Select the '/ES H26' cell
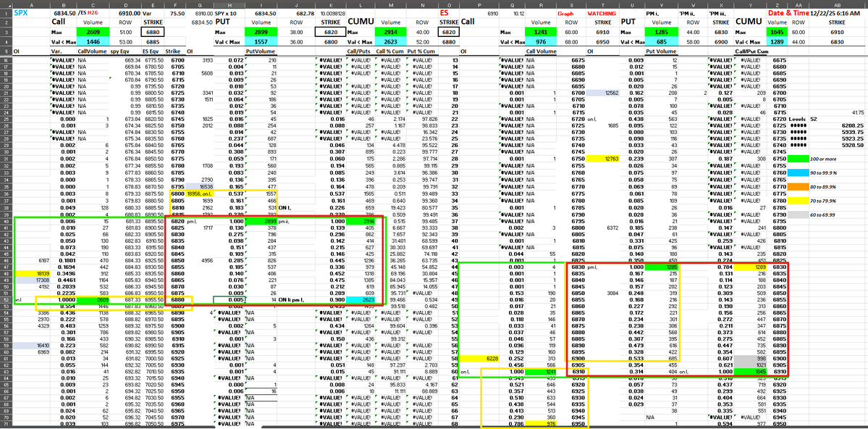The width and height of the screenshot is (868, 429). point(92,12)
